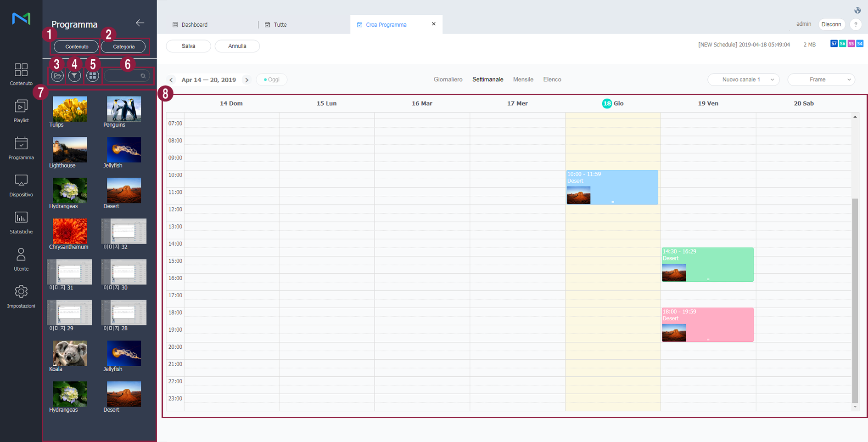Switch to Mensile calendar view
Viewport: 868px width, 442px height.
click(523, 79)
